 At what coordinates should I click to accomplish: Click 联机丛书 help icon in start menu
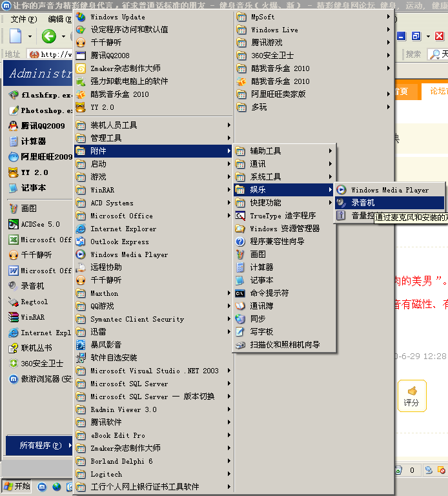pos(14,348)
